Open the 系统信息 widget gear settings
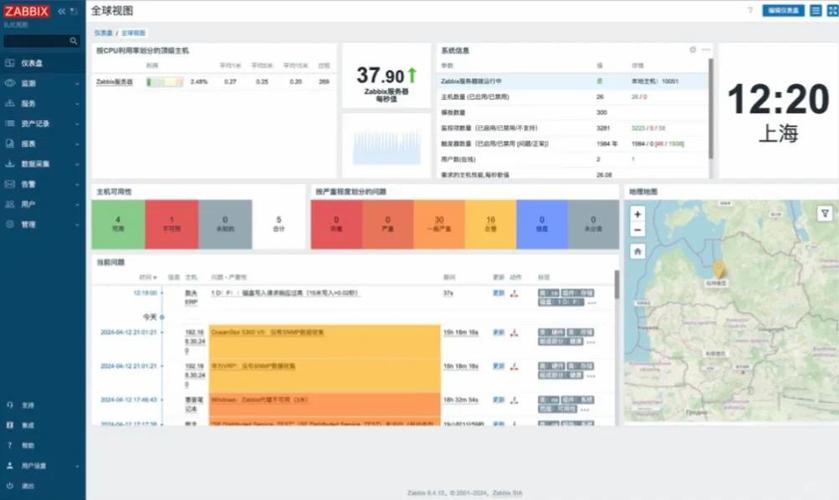This screenshot has height=500, width=839. (693, 50)
